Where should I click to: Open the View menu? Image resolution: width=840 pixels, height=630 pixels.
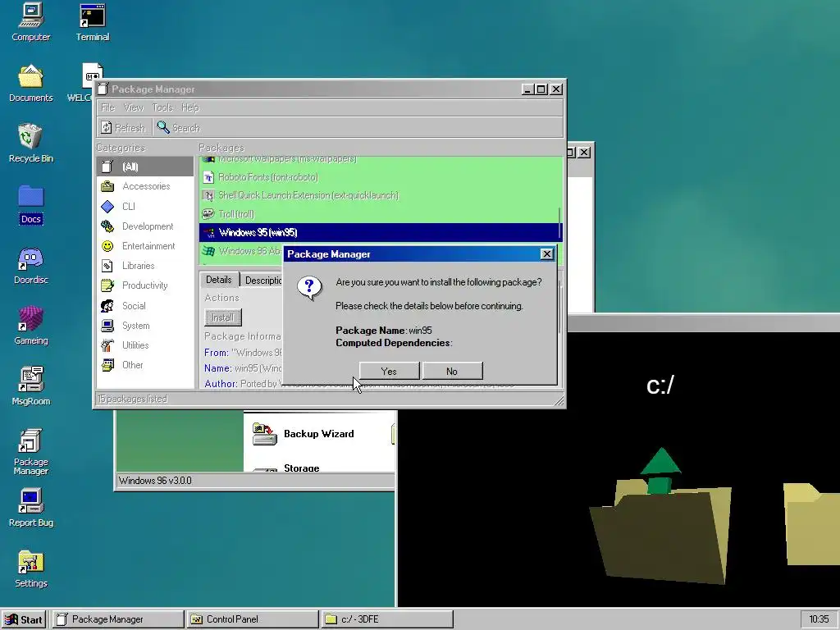point(134,107)
